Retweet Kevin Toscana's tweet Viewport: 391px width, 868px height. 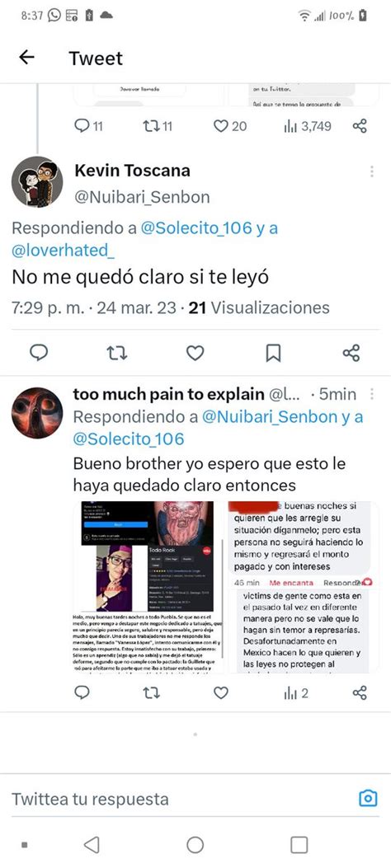point(116,353)
